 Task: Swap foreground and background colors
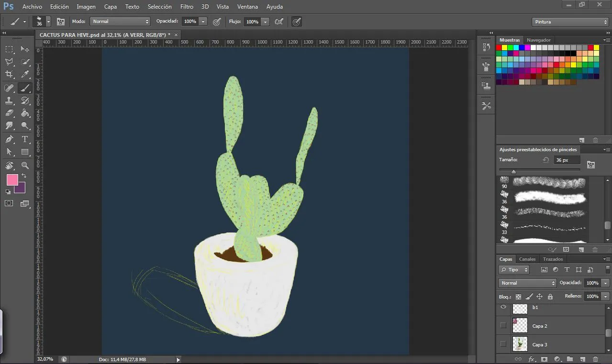[24, 176]
